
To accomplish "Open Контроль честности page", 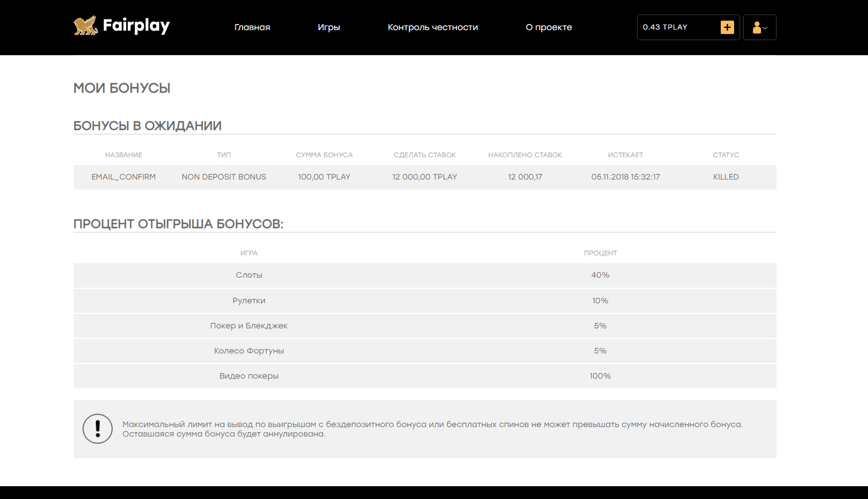I will point(432,27).
